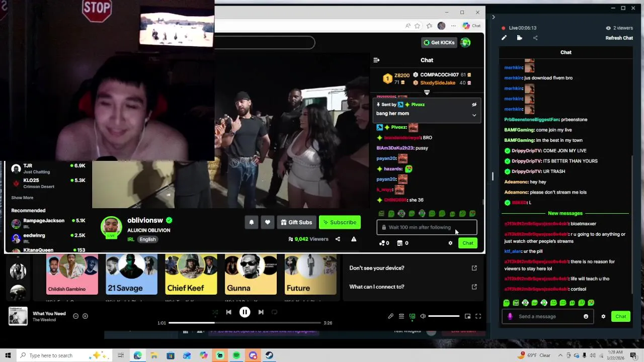
Task: Collapse the Kick chat panel icon
Action: click(376, 60)
